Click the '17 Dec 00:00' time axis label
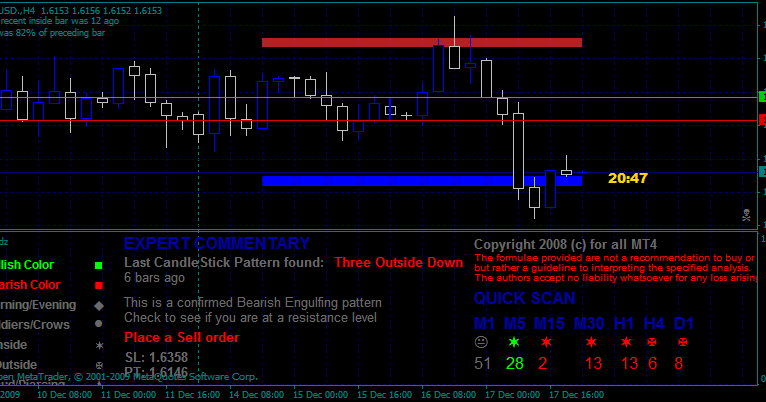 point(512,395)
